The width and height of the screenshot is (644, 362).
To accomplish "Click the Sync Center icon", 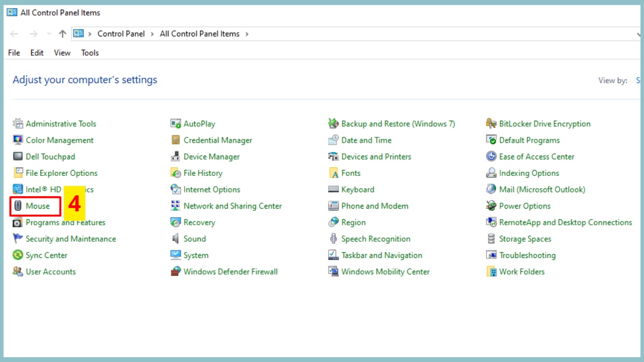I will pyautogui.click(x=18, y=255).
